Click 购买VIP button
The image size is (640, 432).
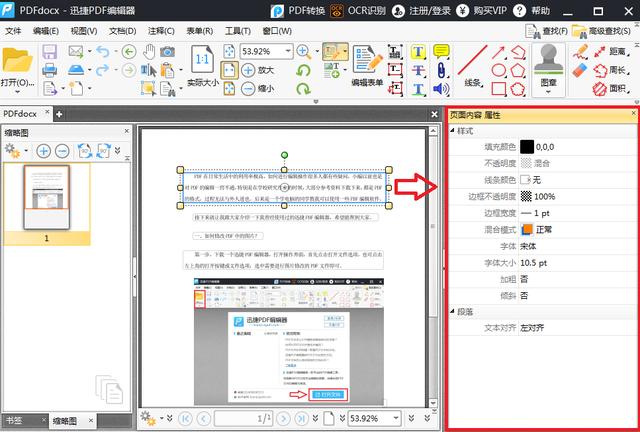click(481, 11)
